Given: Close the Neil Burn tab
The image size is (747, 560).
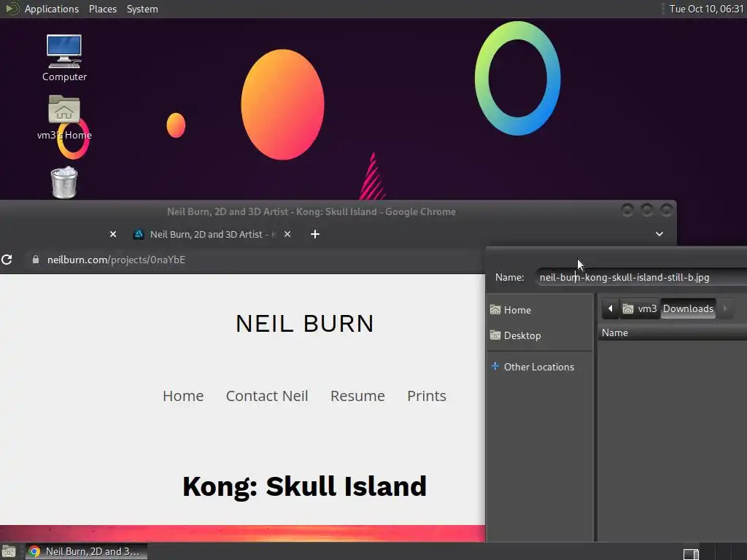Looking at the screenshot, I should click(x=287, y=234).
